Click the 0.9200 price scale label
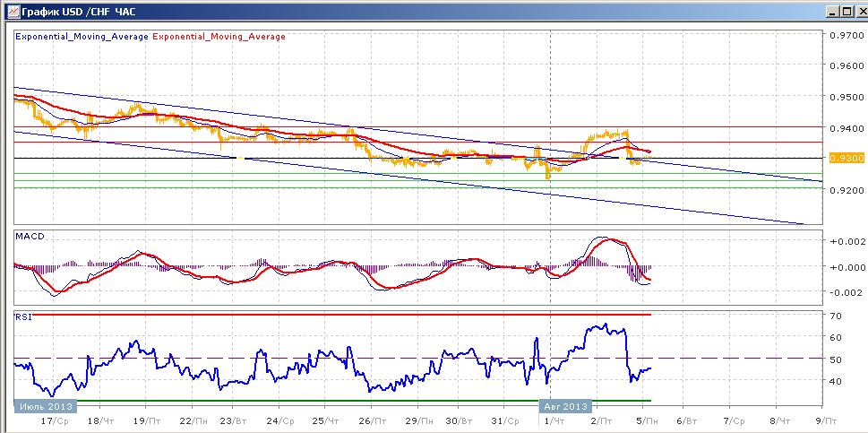This screenshot has width=868, height=433. pos(846,190)
